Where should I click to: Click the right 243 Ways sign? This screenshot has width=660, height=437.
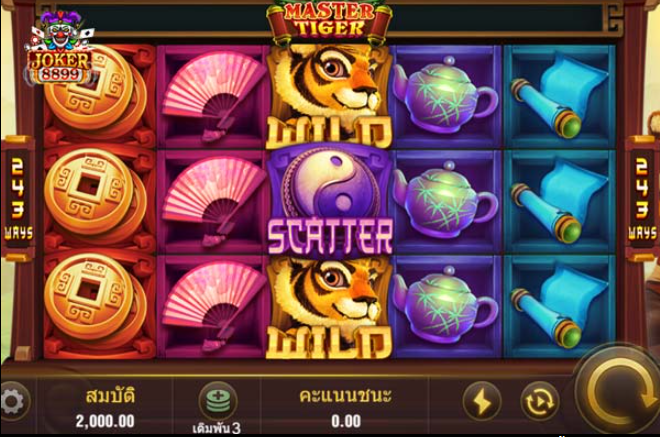(x=642, y=198)
